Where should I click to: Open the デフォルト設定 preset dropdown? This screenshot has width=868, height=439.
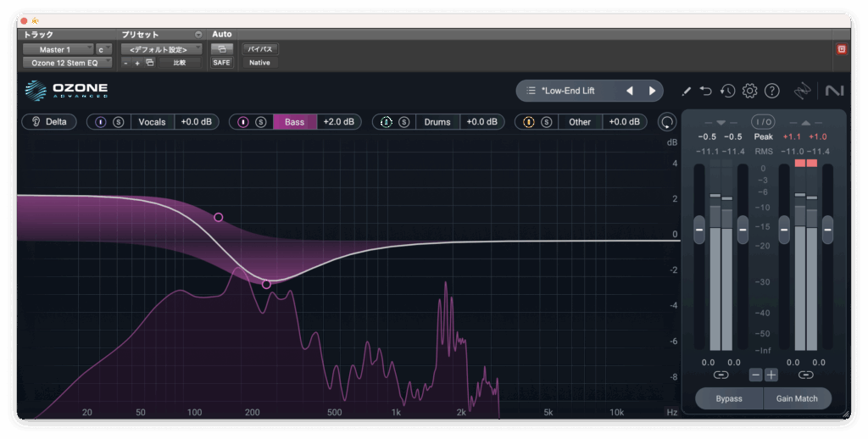coord(161,49)
